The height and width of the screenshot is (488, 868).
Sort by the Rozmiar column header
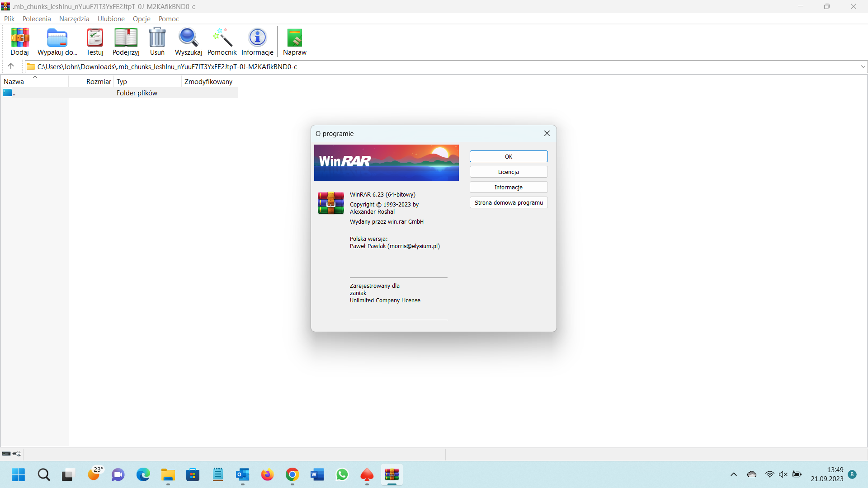91,81
